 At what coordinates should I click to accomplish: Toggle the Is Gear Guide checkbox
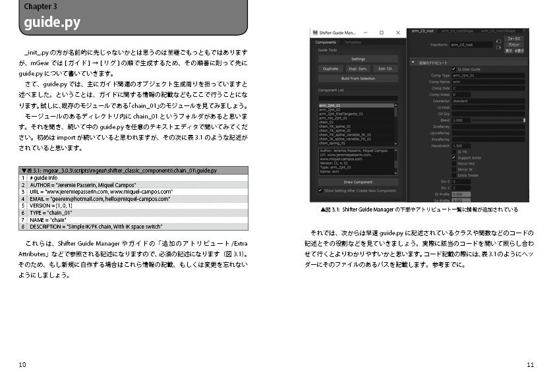pos(454,69)
